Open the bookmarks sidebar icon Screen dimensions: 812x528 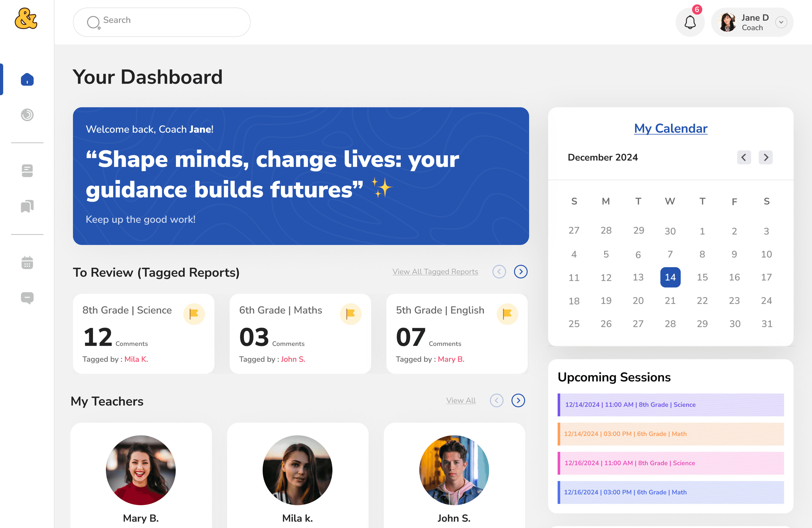point(27,206)
